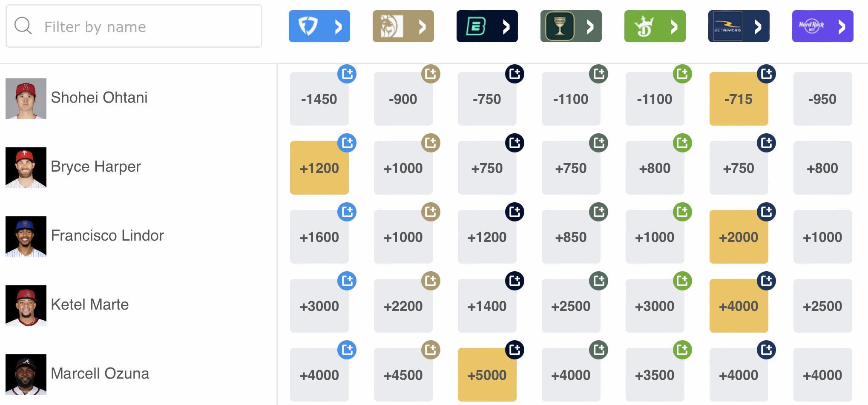
Task: Add Harper's BetMGM +1000 odds to betslip
Action: pyautogui.click(x=431, y=143)
